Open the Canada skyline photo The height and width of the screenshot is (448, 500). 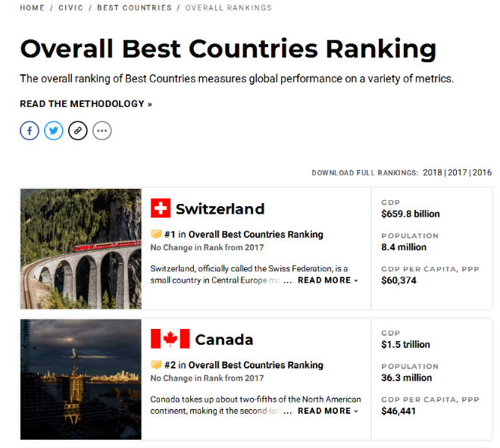click(x=81, y=379)
